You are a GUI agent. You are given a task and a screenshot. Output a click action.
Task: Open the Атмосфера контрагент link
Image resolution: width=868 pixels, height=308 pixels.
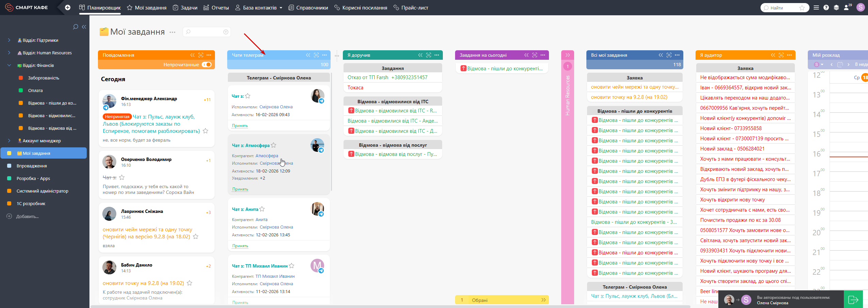[267, 156]
